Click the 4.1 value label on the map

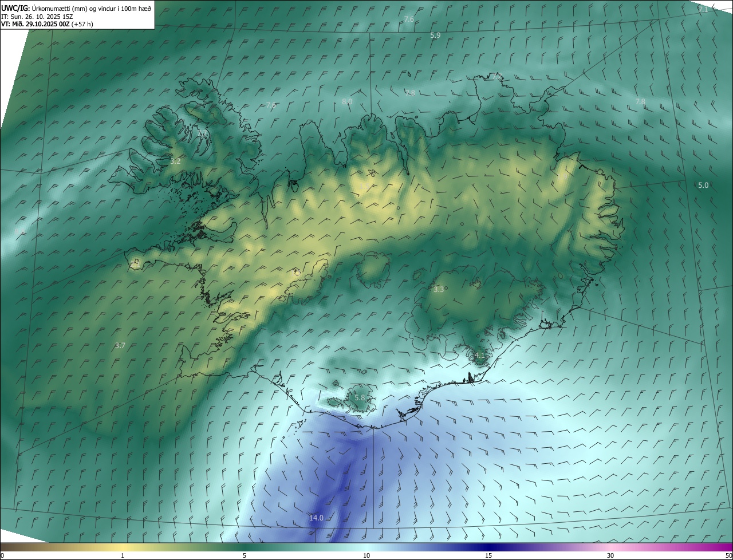pyautogui.click(x=480, y=356)
